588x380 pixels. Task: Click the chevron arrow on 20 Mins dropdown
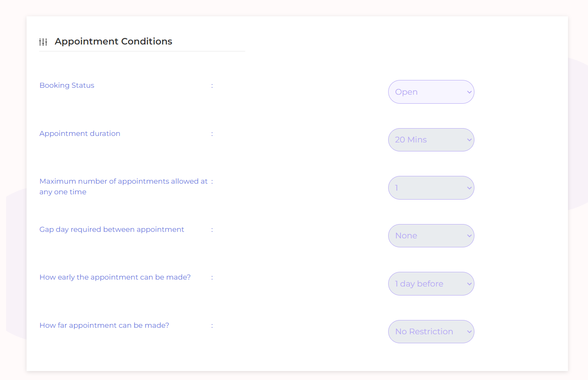469,140
